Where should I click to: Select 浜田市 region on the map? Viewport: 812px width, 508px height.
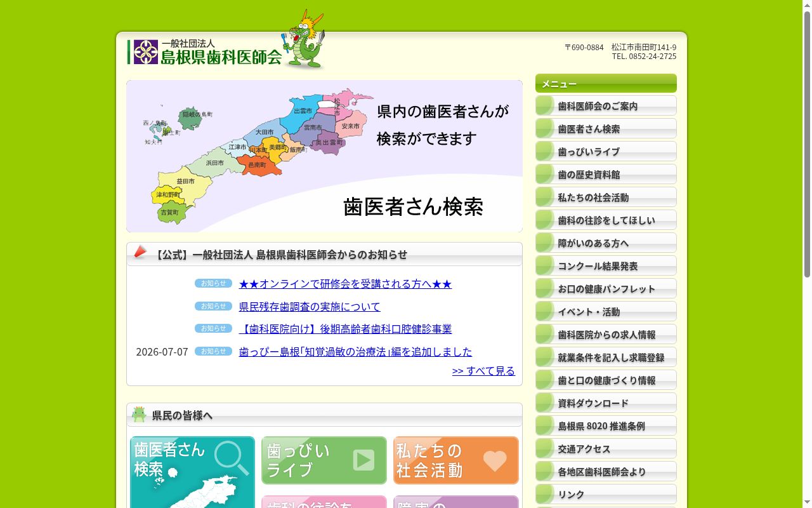214,163
